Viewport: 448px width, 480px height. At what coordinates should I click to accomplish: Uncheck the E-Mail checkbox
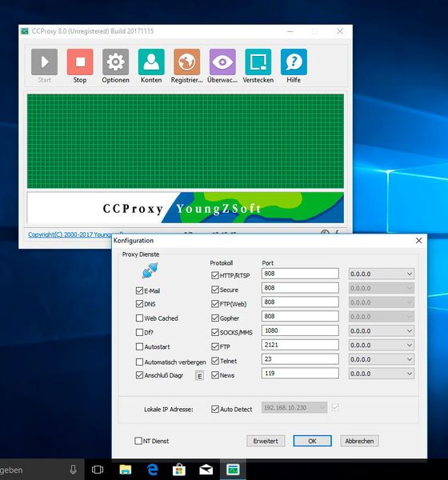click(139, 290)
